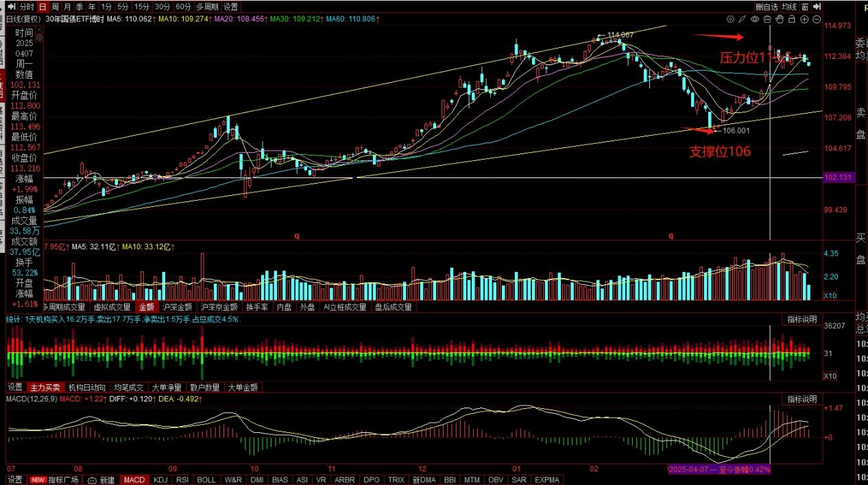868x485 pixels.
Task: Select the pen drawing tool icon
Action: [x=743, y=19]
